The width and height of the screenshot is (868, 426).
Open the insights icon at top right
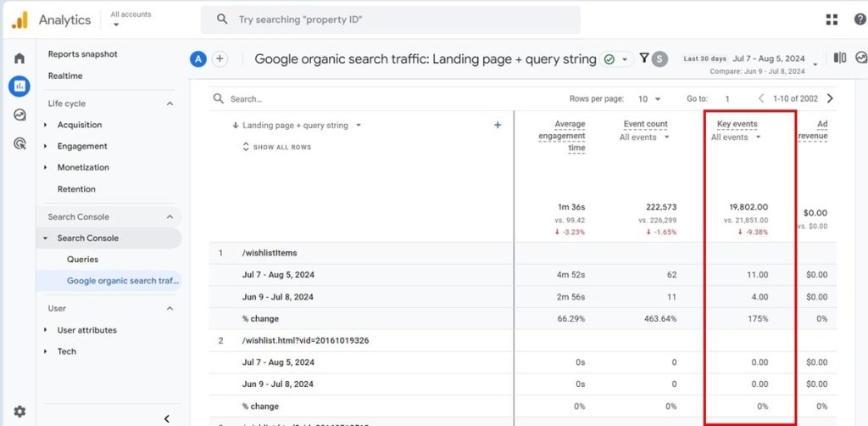(x=861, y=58)
